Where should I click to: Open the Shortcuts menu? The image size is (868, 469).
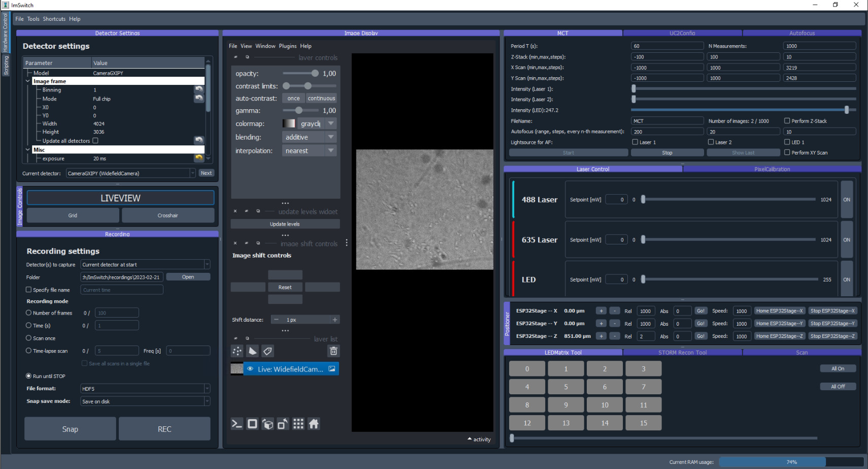(x=54, y=19)
